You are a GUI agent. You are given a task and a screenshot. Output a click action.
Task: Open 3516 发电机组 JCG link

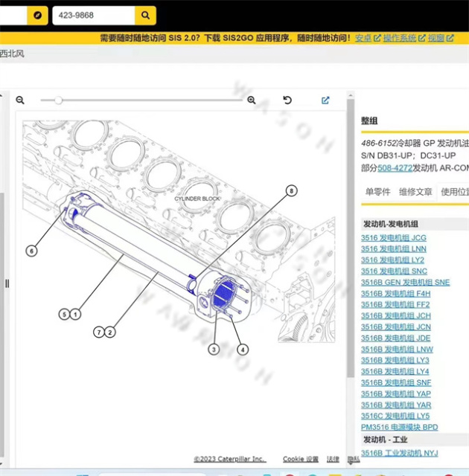tap(394, 238)
